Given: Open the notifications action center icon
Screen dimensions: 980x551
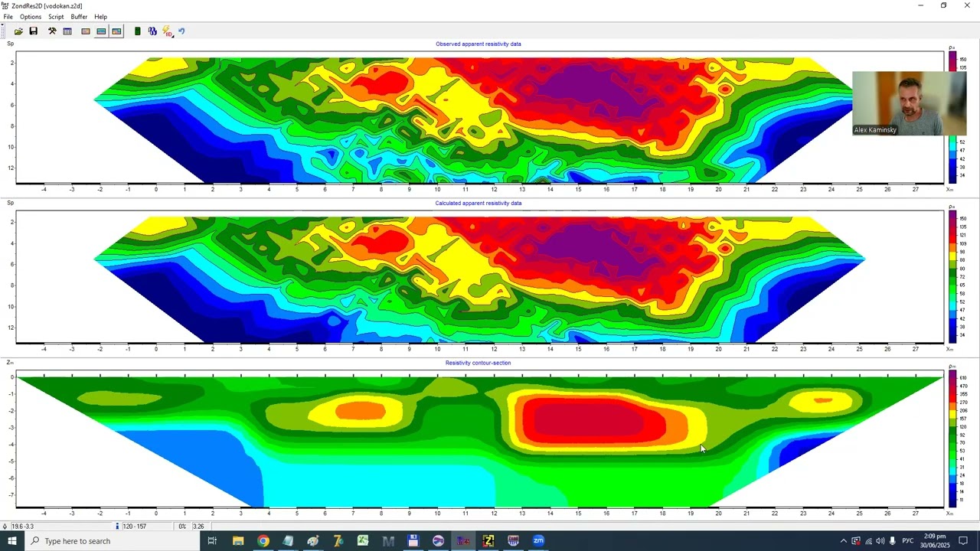Looking at the screenshot, I should (963, 541).
